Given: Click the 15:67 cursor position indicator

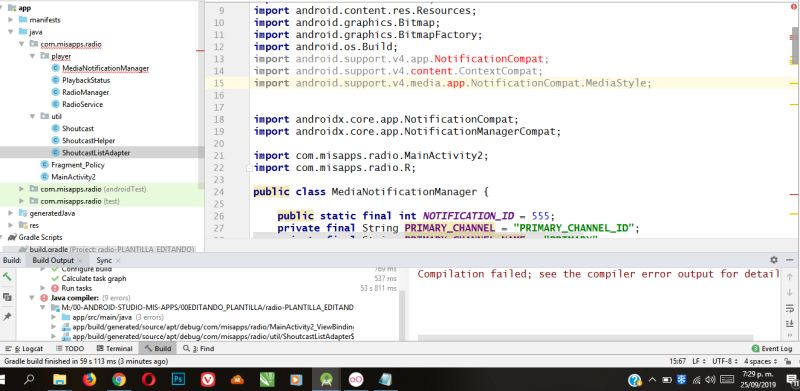Looking at the screenshot, I should click(x=678, y=361).
